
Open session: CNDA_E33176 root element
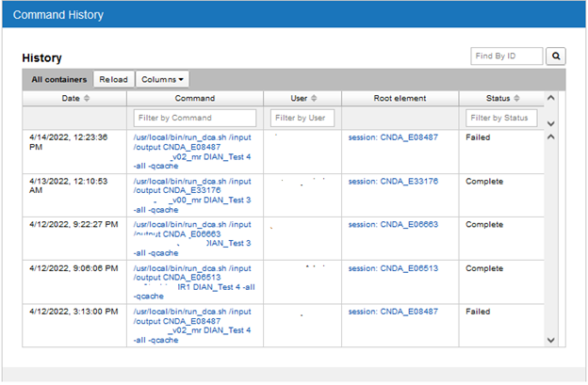393,182
